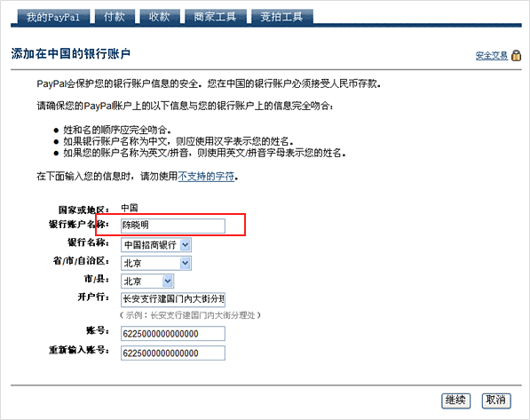Open the 竞拍工具 tab

click(x=282, y=17)
